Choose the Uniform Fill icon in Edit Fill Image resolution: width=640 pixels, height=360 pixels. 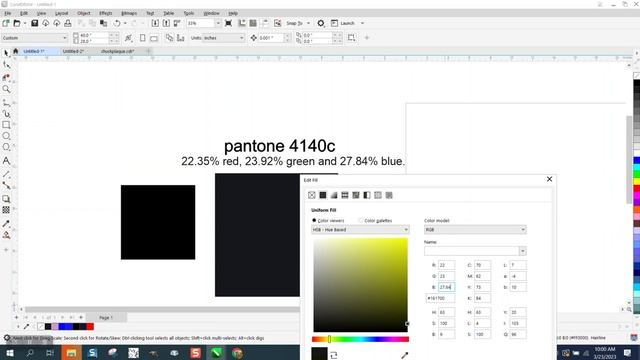click(323, 195)
